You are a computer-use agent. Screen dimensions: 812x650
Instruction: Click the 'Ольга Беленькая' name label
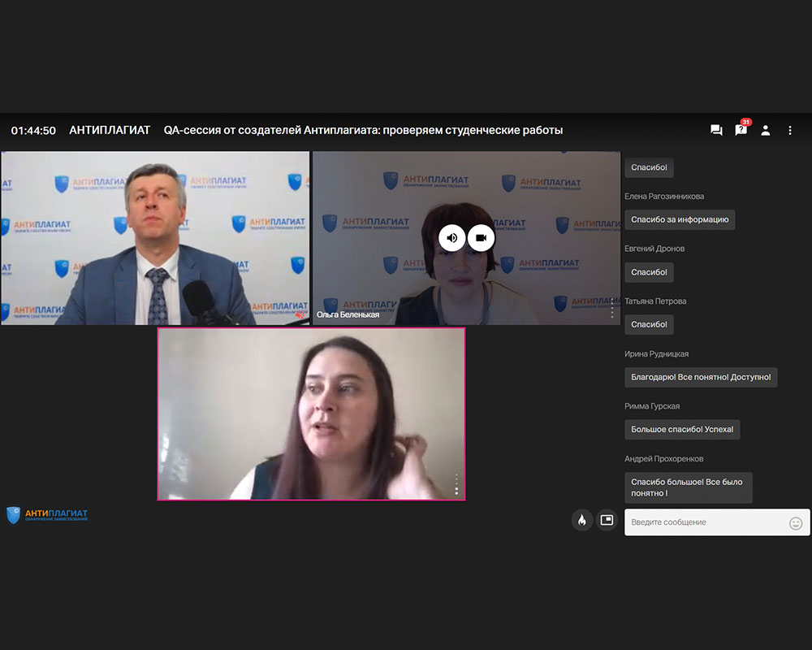(x=348, y=314)
